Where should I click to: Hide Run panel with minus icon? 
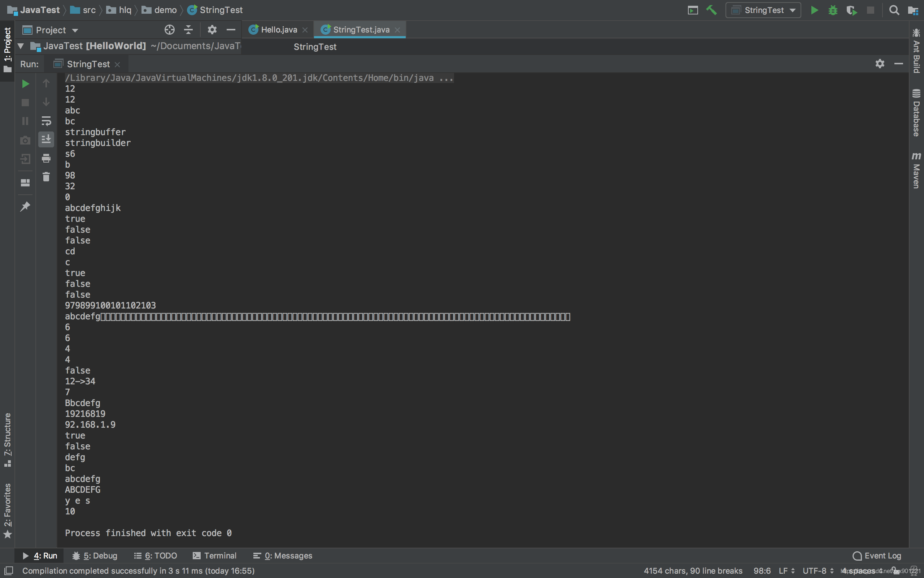pos(898,64)
